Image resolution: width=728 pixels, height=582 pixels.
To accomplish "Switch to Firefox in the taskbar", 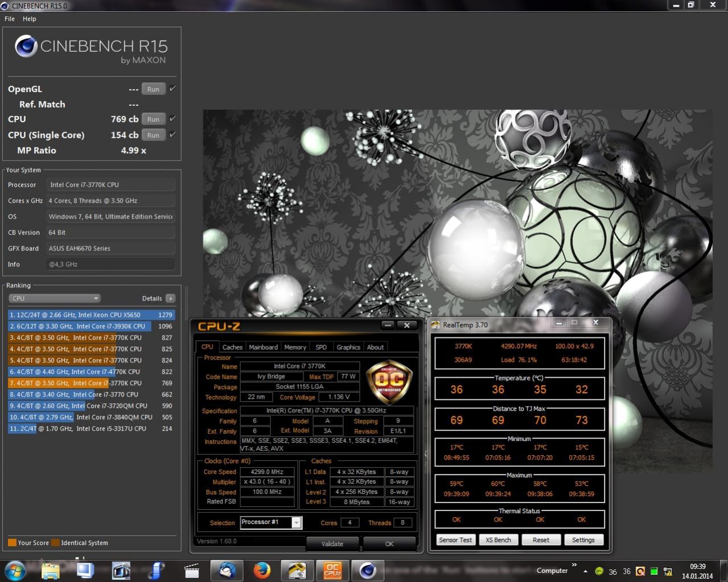I will 262,570.
